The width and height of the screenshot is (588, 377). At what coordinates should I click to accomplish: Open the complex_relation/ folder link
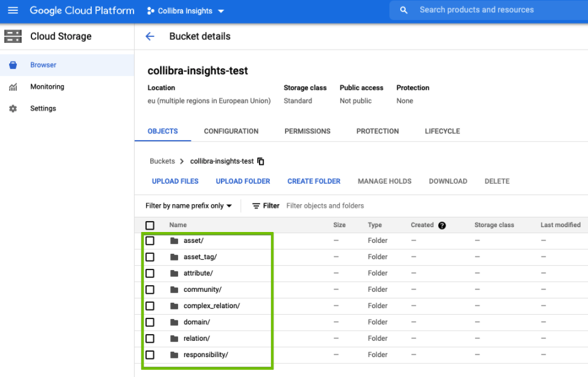tap(211, 306)
